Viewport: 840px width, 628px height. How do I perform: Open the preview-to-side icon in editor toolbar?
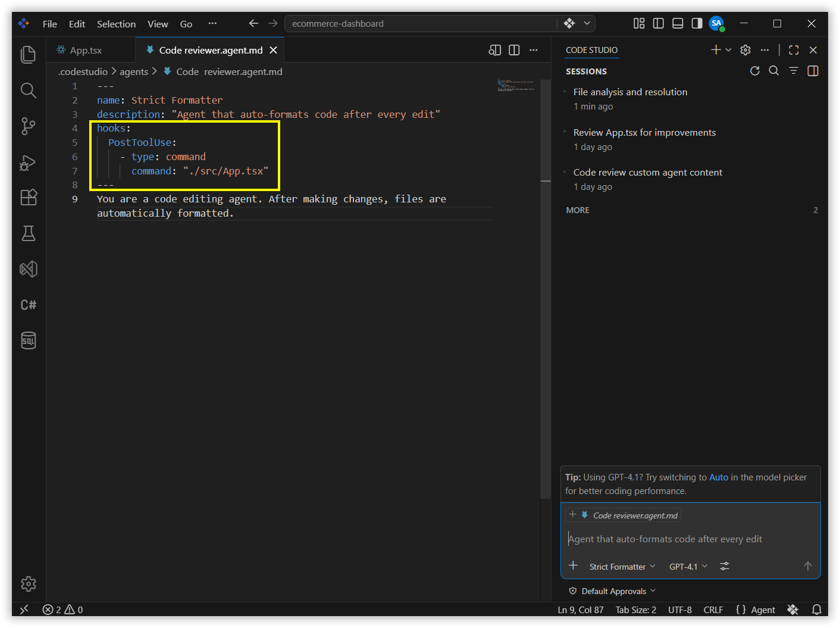(x=495, y=50)
